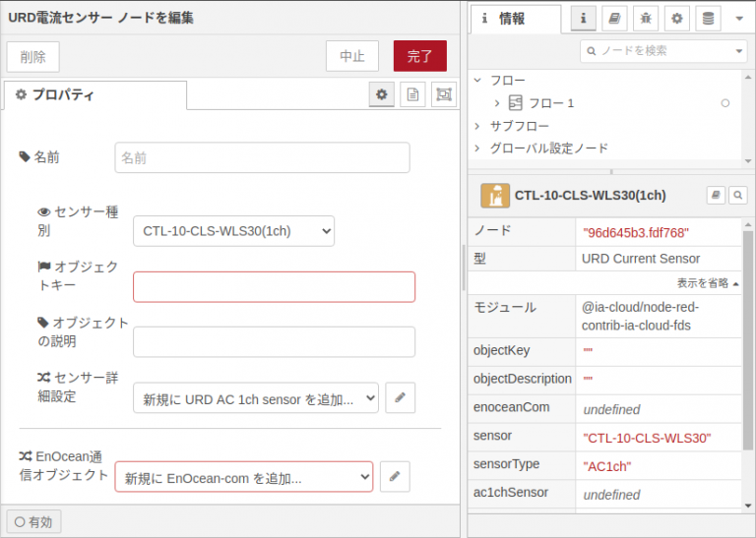Viewport: 756px width, 538px height.
Task: Expand the グローバル設定ノード section
Action: pyautogui.click(x=478, y=149)
